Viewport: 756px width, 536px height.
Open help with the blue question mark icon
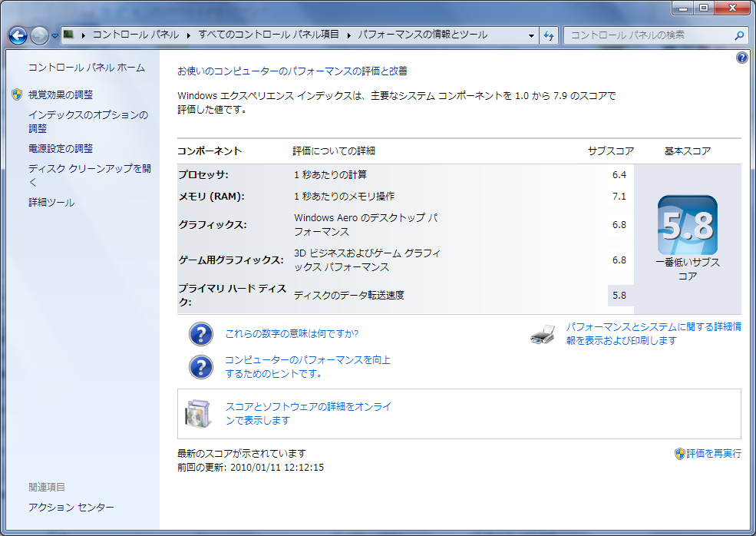pos(741,58)
